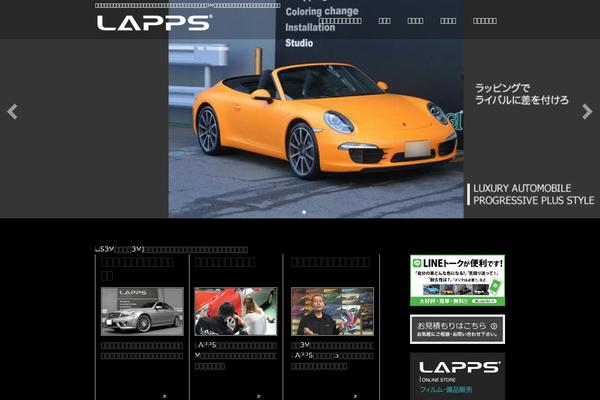
Task: Click the LAPPS logo in the header
Action: point(154,23)
